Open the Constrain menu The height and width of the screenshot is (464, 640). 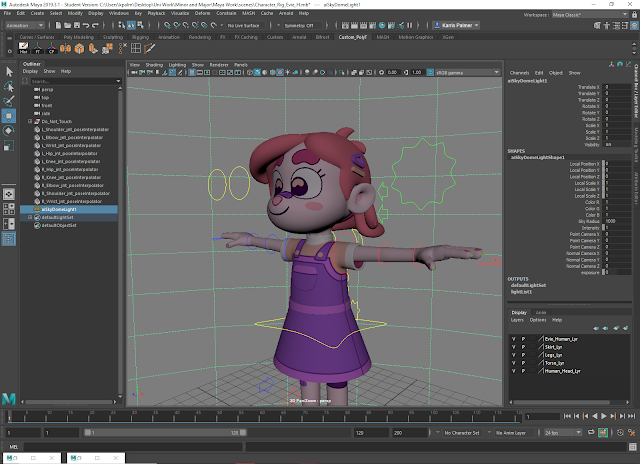click(x=226, y=13)
